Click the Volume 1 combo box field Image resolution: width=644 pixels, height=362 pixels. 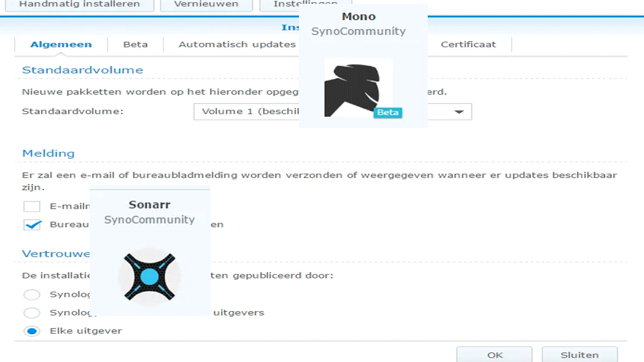[247, 112]
